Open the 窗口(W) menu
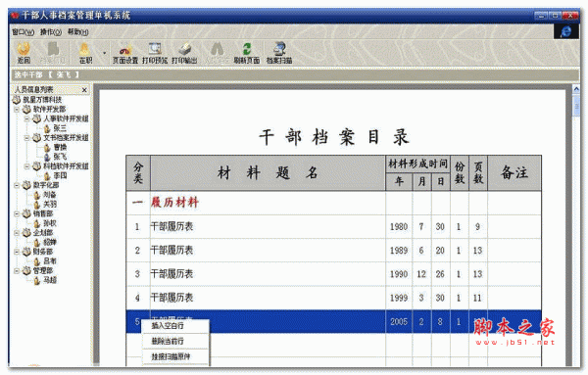 tap(23, 32)
